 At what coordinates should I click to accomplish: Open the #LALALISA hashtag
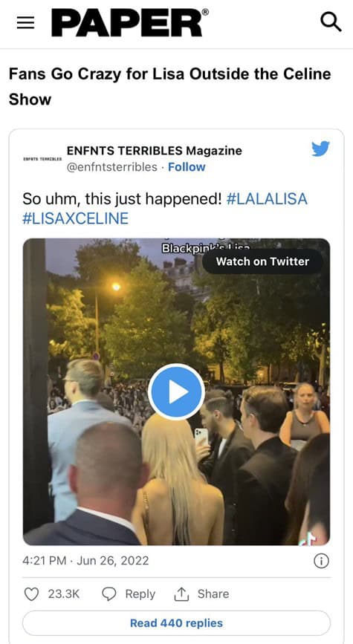point(267,199)
